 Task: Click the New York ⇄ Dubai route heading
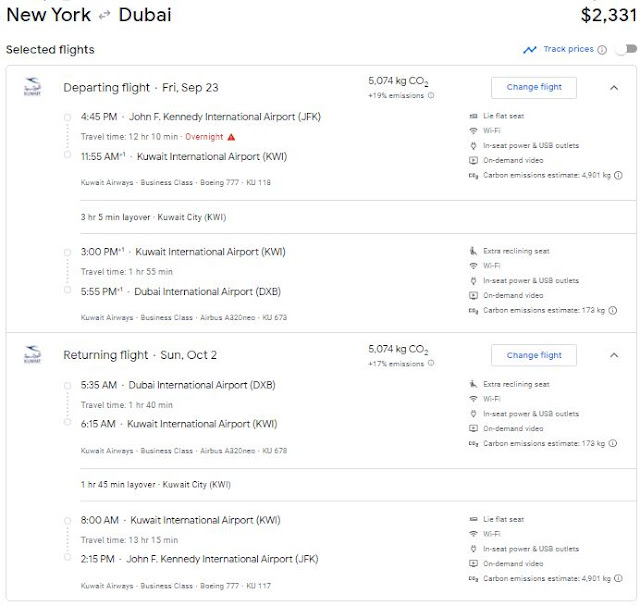coord(89,15)
